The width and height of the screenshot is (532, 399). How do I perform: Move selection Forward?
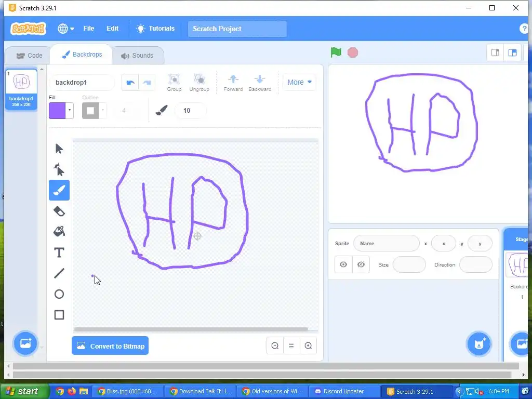[233, 83]
